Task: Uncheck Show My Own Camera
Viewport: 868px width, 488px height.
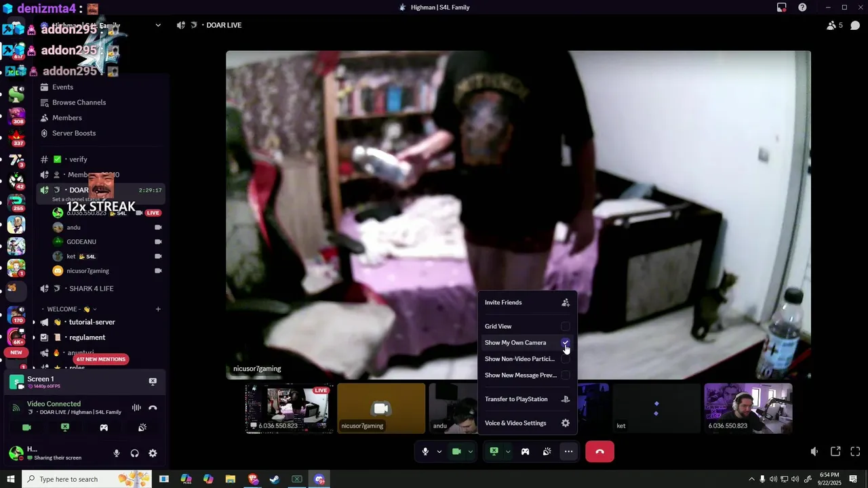Action: (566, 343)
